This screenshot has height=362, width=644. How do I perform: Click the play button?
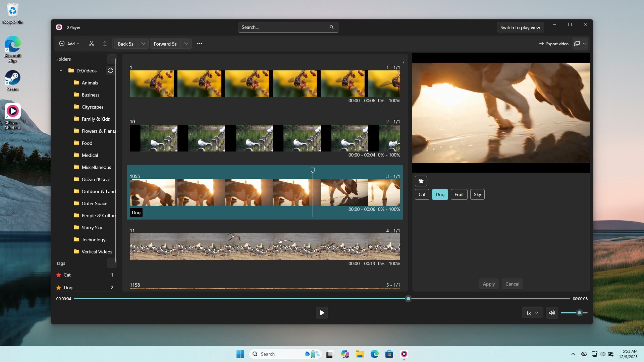[322, 313]
